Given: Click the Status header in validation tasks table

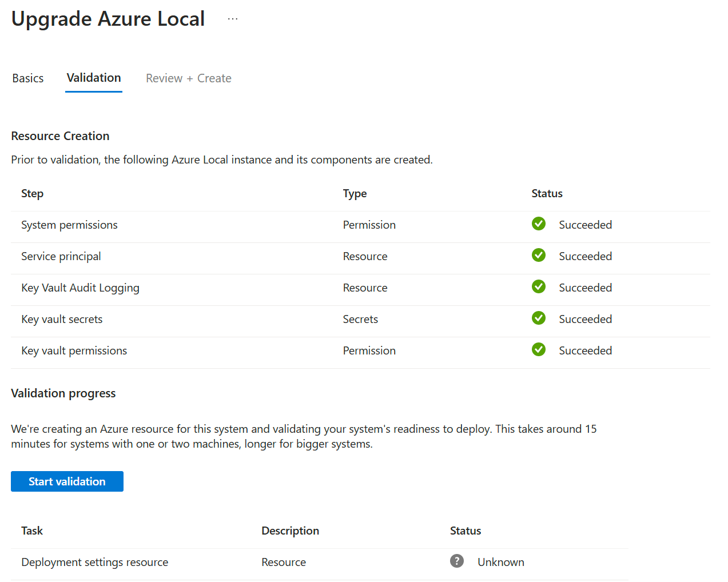Looking at the screenshot, I should [466, 531].
